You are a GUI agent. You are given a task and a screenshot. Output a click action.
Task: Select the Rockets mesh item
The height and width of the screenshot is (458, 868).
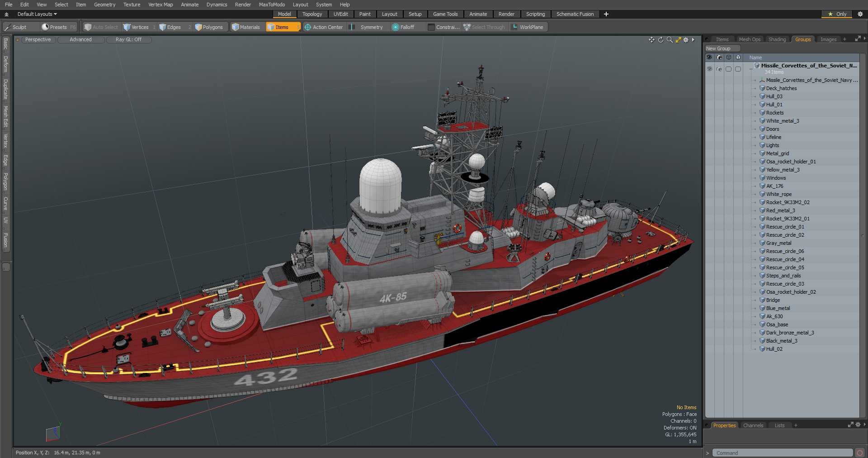coord(775,113)
